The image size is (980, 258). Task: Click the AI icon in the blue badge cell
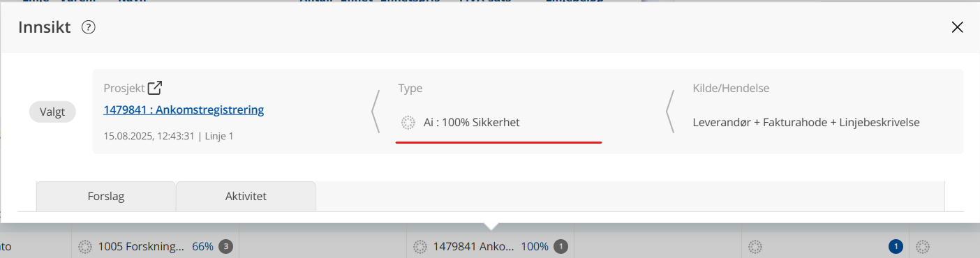[755, 246]
